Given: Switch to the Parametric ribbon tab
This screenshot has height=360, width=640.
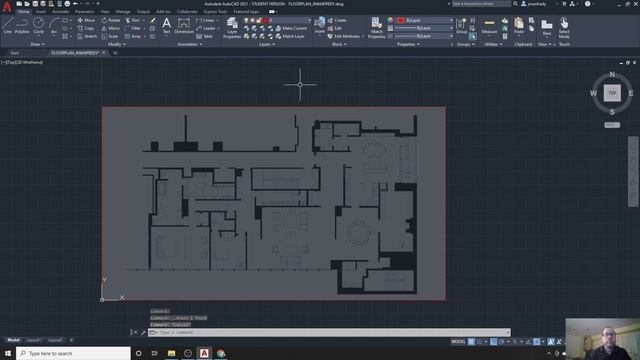Looking at the screenshot, I should (x=84, y=12).
